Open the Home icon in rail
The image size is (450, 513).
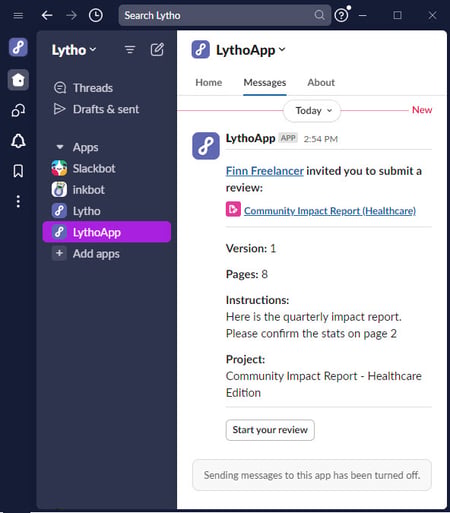tap(18, 80)
